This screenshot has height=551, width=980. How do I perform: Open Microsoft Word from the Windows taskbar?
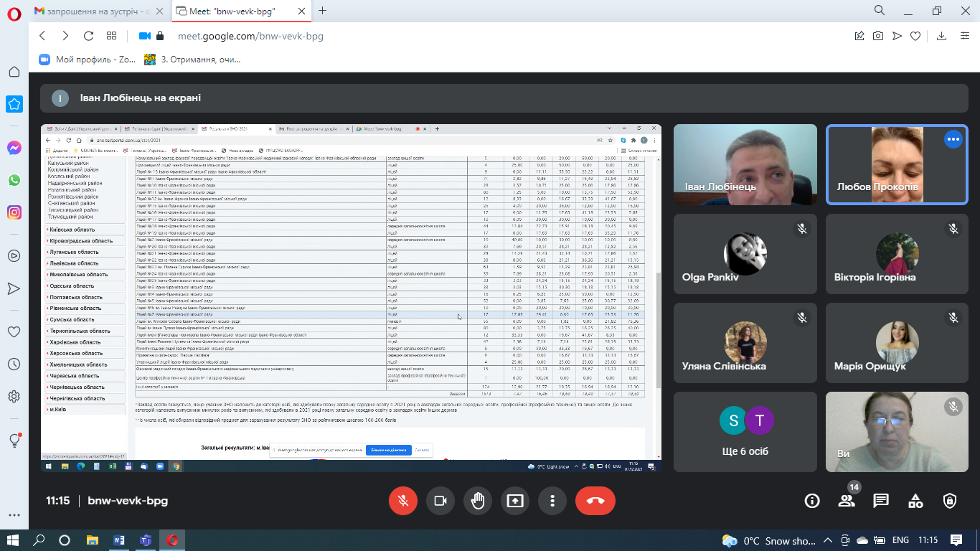119,540
